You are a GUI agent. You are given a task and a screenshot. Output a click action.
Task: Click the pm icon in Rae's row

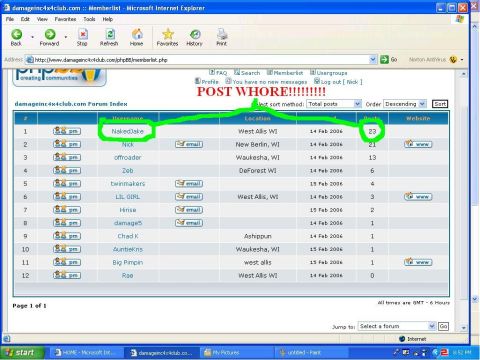click(x=67, y=275)
